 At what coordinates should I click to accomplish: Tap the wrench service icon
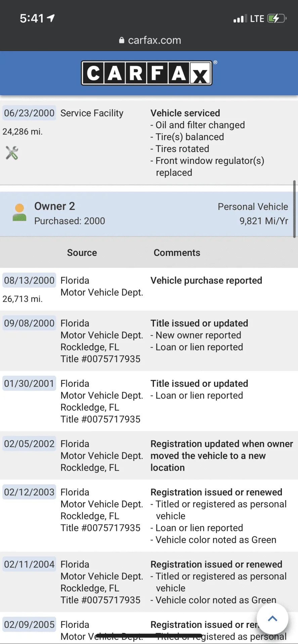[12, 153]
